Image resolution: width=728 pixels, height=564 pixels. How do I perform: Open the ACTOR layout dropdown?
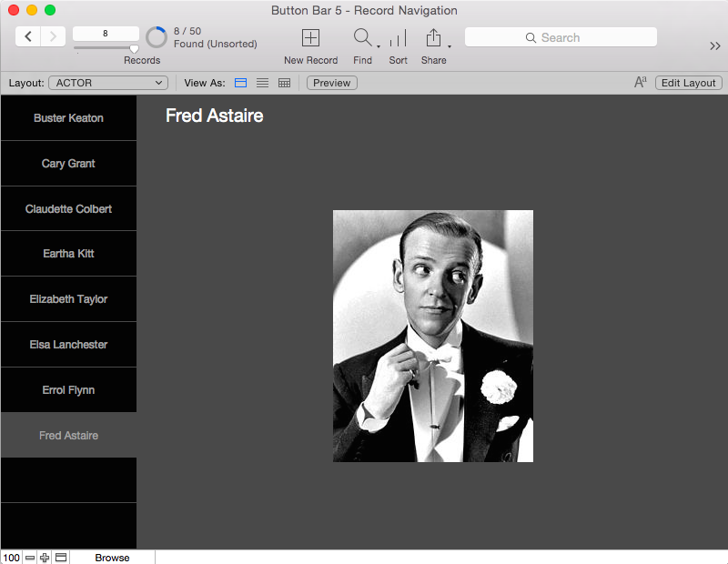click(x=108, y=83)
